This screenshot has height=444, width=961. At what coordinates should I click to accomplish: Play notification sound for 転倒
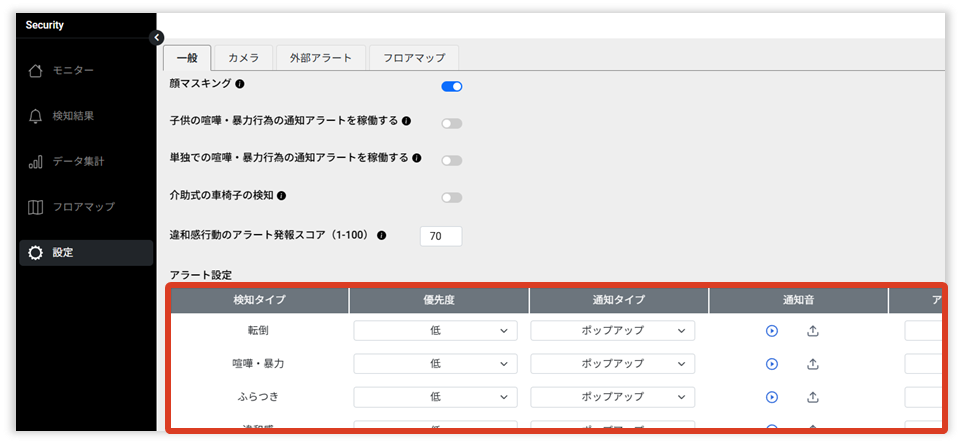[x=772, y=331]
